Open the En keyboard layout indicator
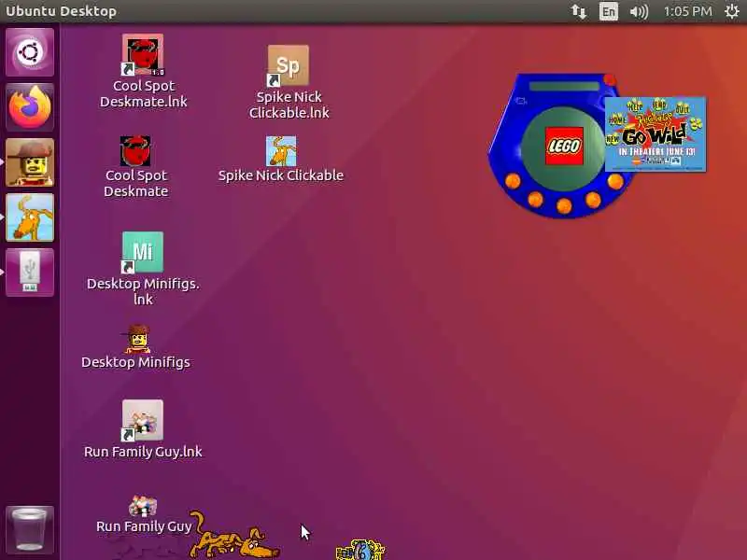This screenshot has height=560, width=747. coord(609,11)
